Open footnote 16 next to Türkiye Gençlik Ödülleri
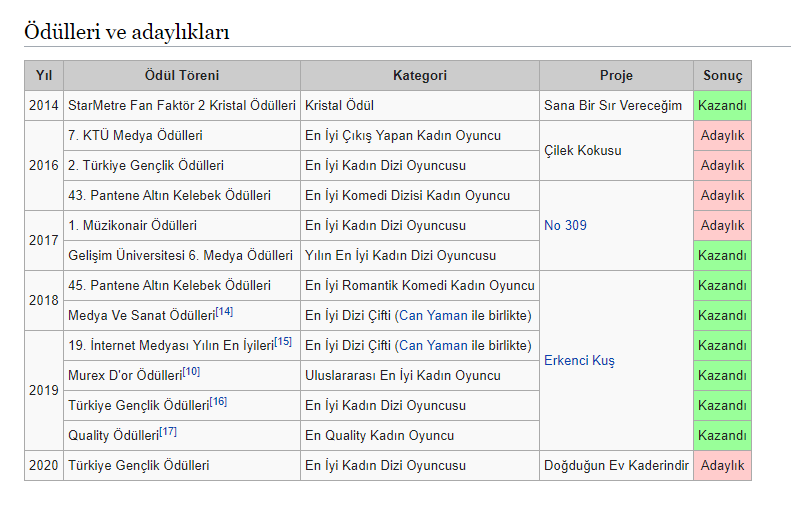This screenshot has height=514, width=812. pos(218,402)
